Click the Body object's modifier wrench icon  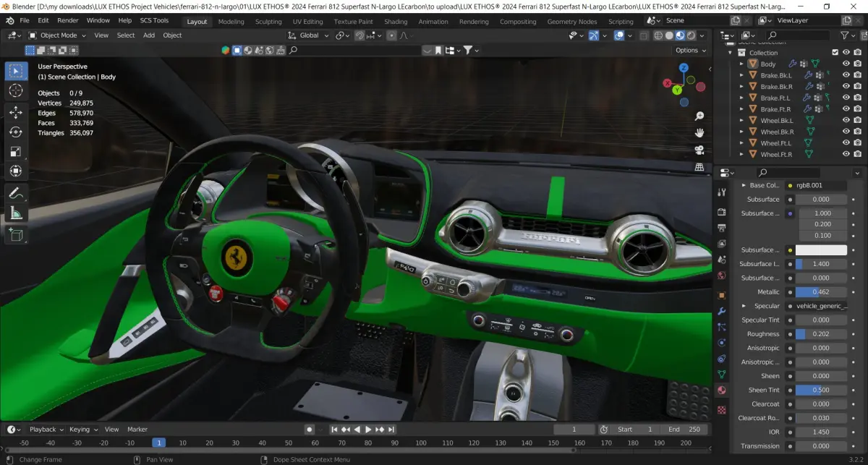point(792,64)
